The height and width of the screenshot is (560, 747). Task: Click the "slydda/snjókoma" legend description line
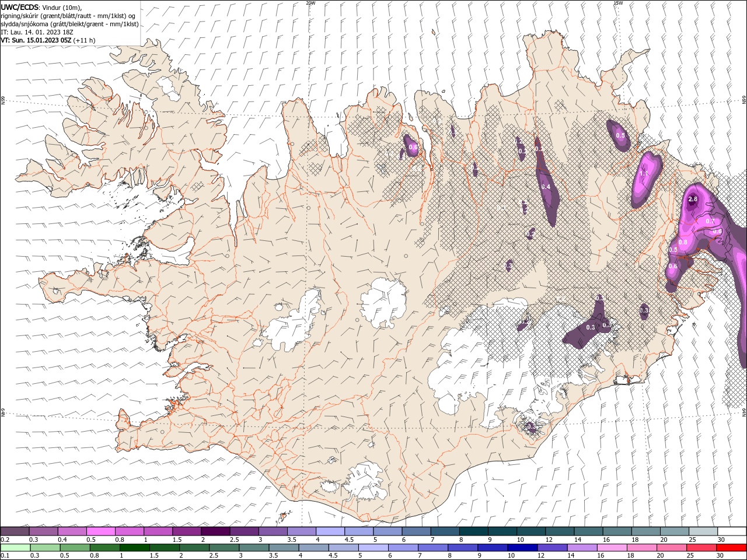69,24
